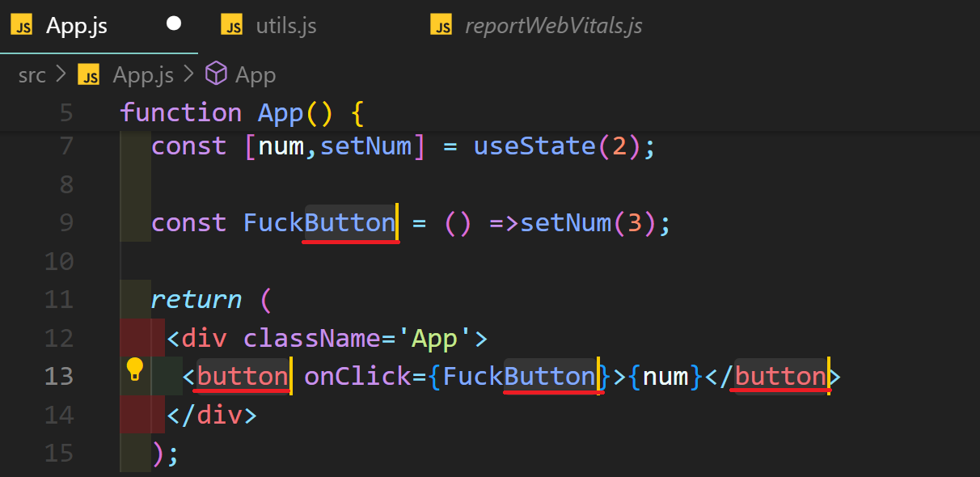Click 'FuckButton' in the onClick handler

(x=519, y=376)
